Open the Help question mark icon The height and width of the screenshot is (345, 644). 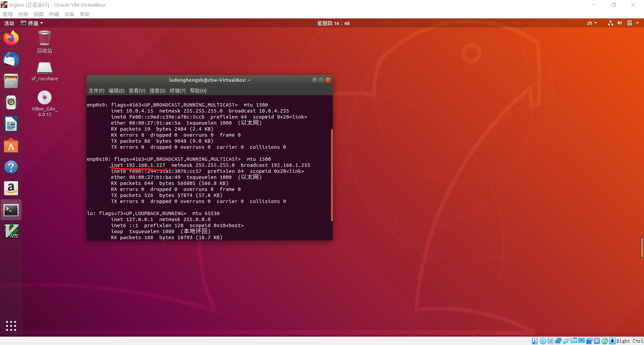11,167
